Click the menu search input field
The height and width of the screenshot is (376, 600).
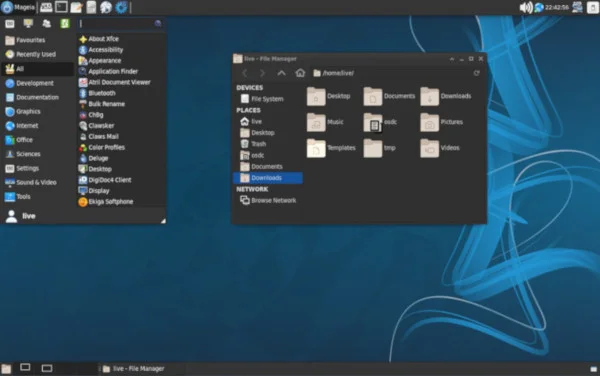116,24
